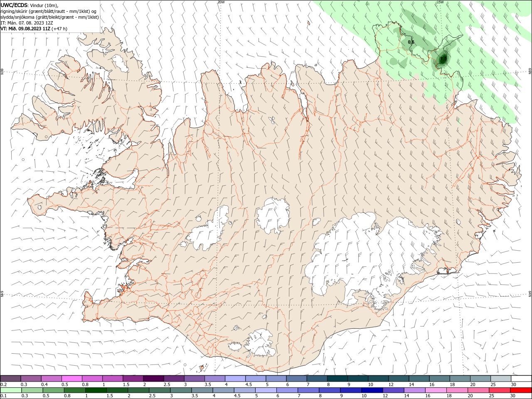The height and width of the screenshot is (399, 532).
Task: Choose the purple 12 rain legend swatch
Action: coord(393,390)
